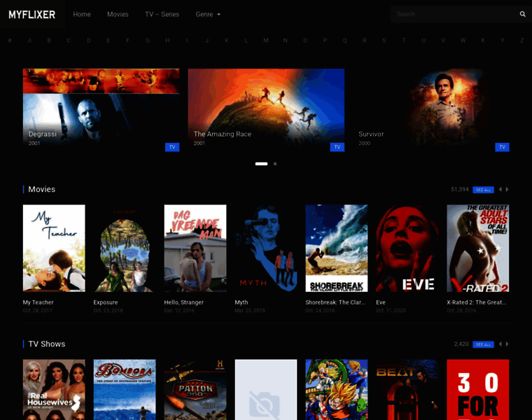This screenshot has width=532, height=420.
Task: Open the Dragon Ball anime TV show poster
Action: pyautogui.click(x=336, y=389)
